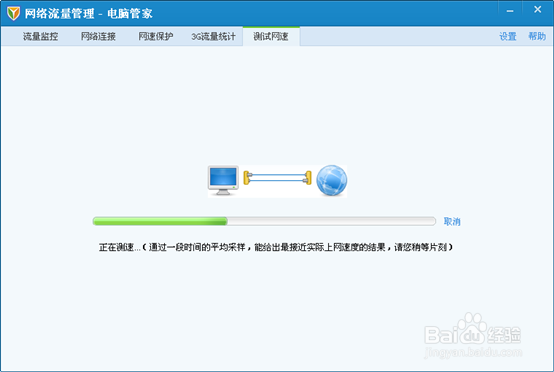
Task: Click the 测试网速 tab
Action: point(271,36)
